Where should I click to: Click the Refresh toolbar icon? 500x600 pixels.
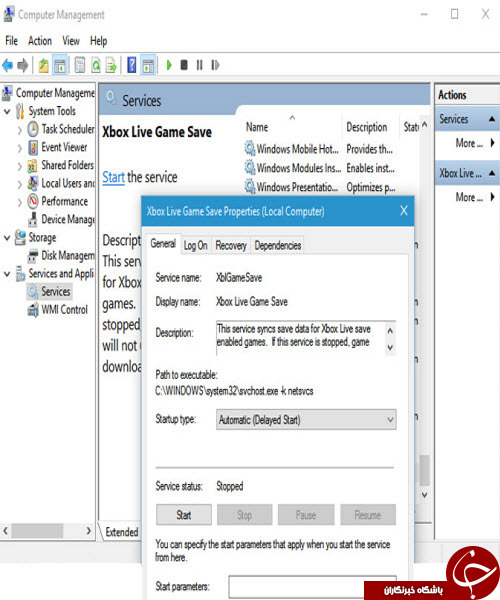tap(96, 65)
